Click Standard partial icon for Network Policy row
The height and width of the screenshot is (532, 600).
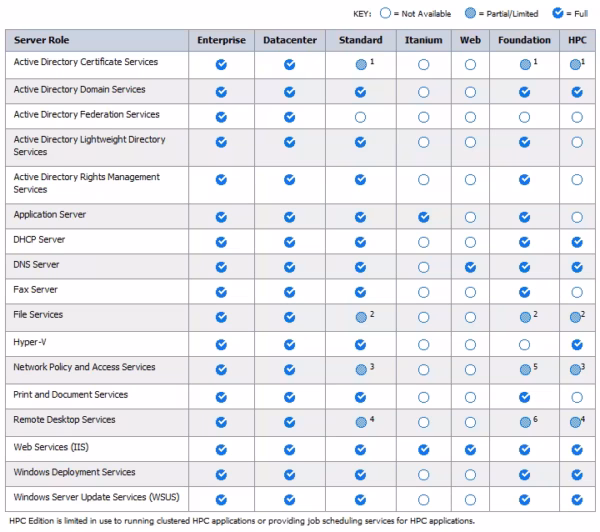coord(361,369)
